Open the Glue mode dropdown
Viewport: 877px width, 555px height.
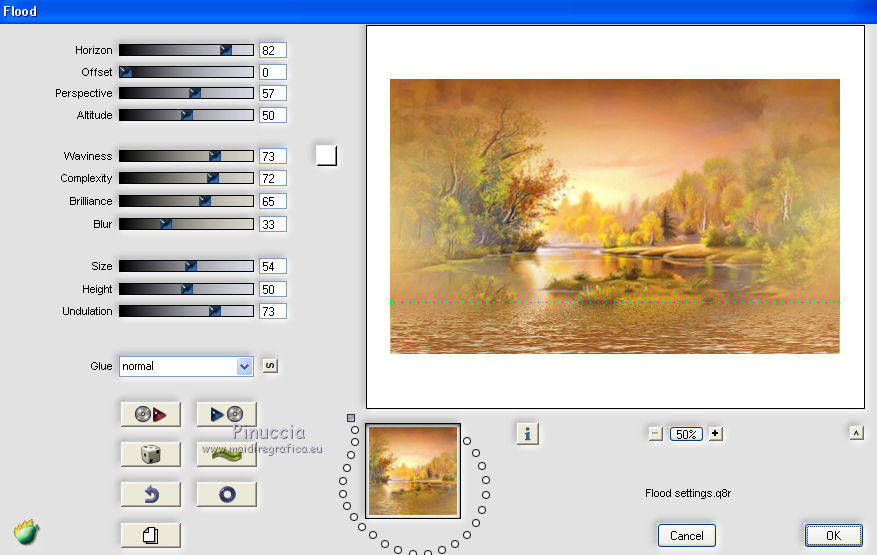[186, 366]
